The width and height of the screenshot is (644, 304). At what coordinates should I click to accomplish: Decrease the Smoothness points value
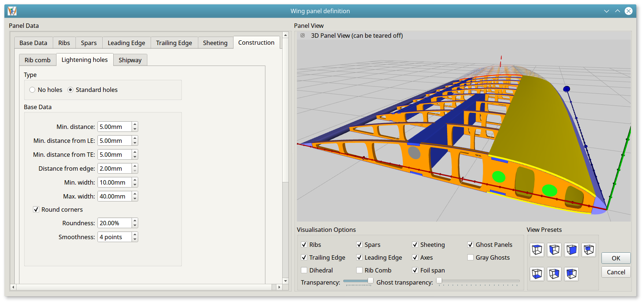(x=135, y=240)
